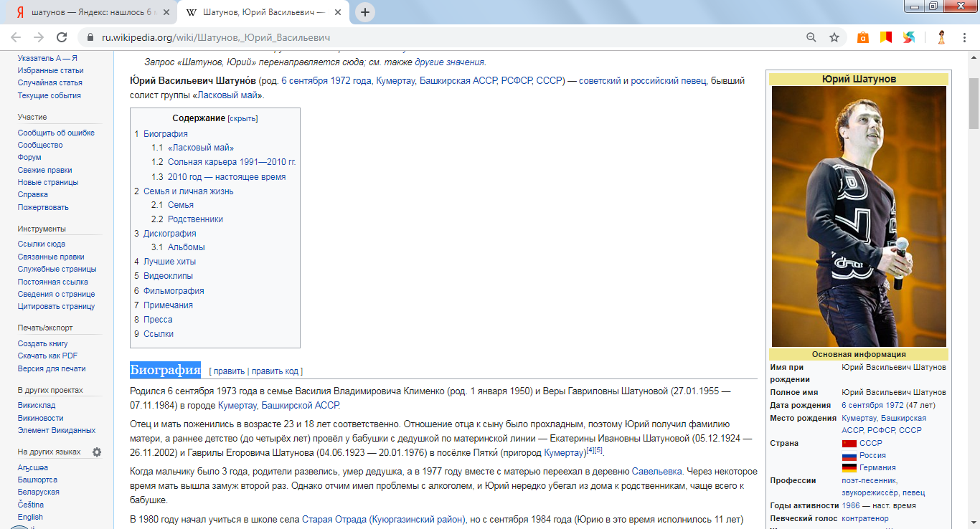The height and width of the screenshot is (529, 980).
Task: Open the Скачать как PDF sidebar link
Action: [x=47, y=356]
